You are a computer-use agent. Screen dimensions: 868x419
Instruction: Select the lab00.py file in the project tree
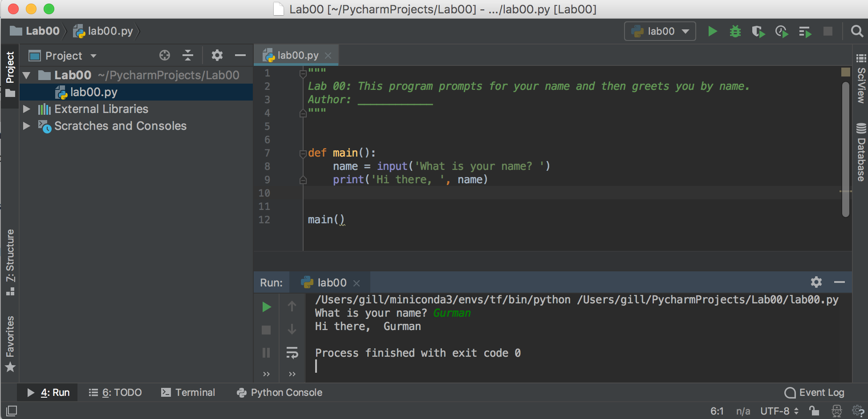[x=92, y=92]
